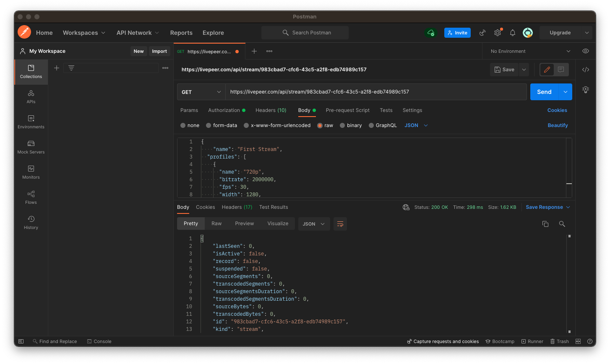Click the Send button
Viewport: 610px width, 364px height.
click(x=545, y=92)
